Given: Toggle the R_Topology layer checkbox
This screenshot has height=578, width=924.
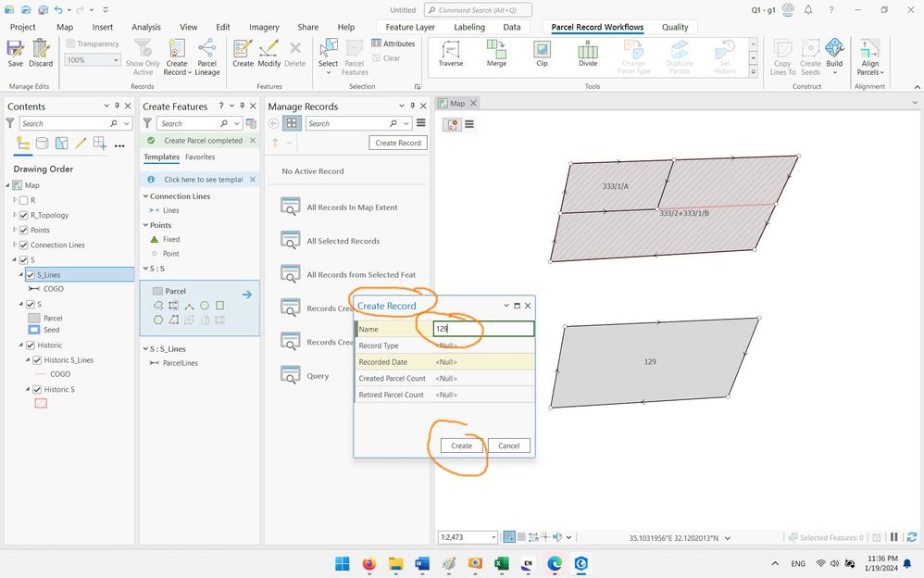Looking at the screenshot, I should 23,215.
